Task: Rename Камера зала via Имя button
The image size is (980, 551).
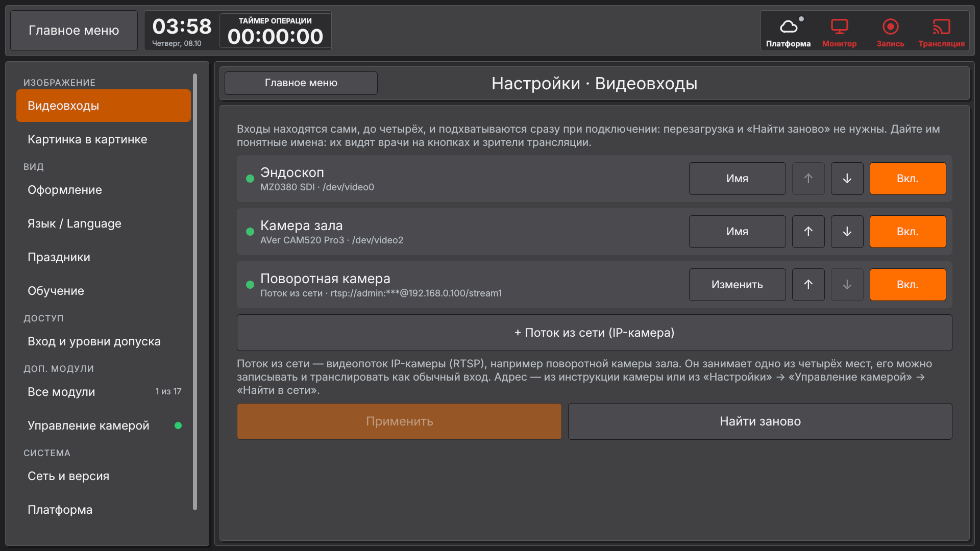Action: pyautogui.click(x=737, y=232)
